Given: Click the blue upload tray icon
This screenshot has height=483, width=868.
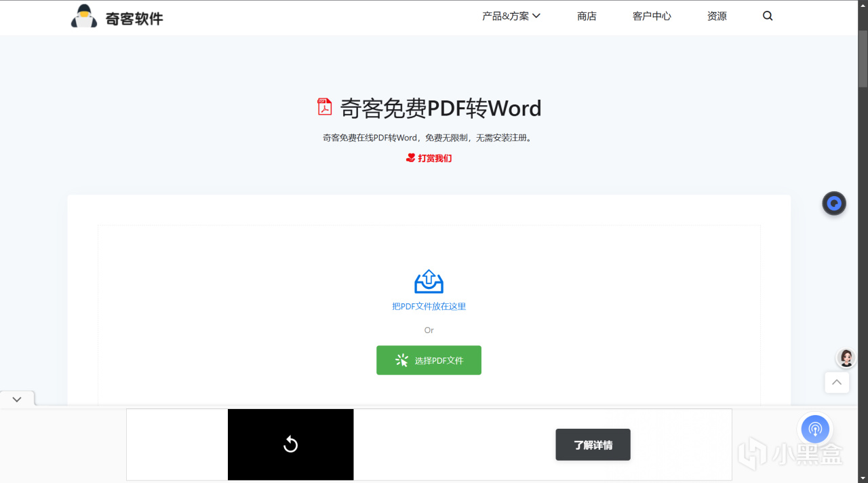Looking at the screenshot, I should click(x=429, y=282).
